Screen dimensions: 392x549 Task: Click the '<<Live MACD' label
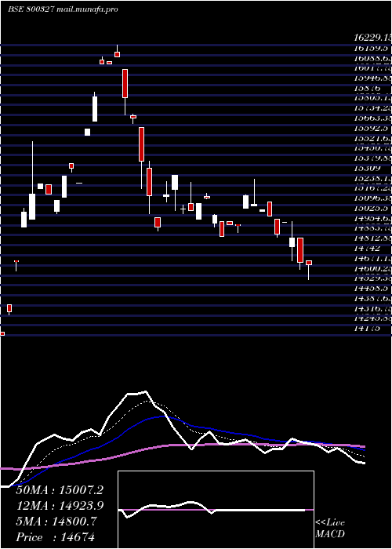point(330,528)
